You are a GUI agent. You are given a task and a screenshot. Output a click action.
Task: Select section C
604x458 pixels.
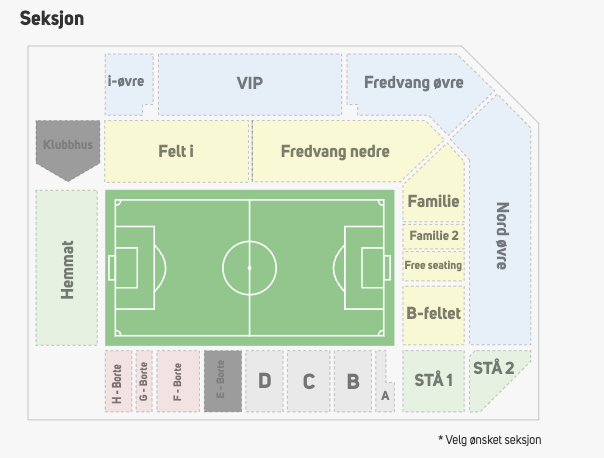pos(308,381)
